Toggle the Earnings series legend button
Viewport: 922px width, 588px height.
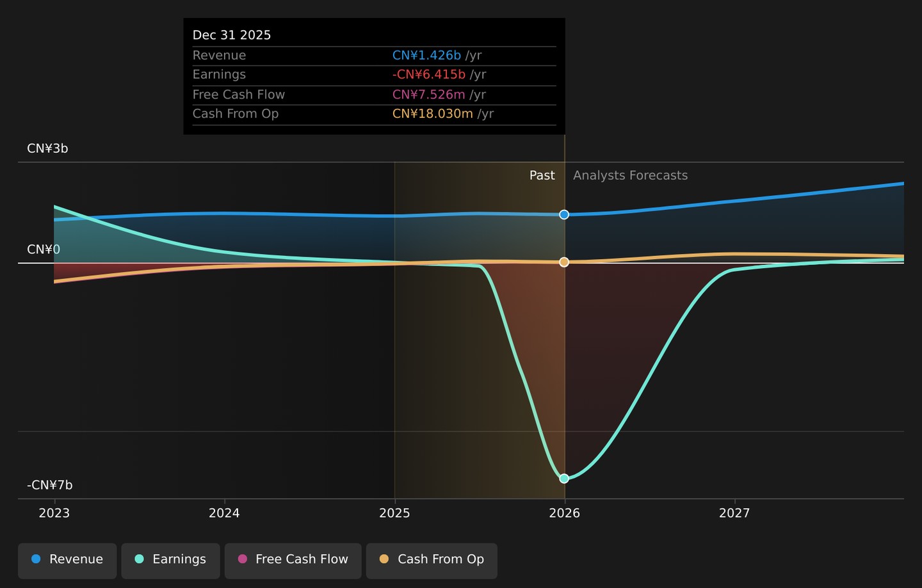pyautogui.click(x=170, y=560)
